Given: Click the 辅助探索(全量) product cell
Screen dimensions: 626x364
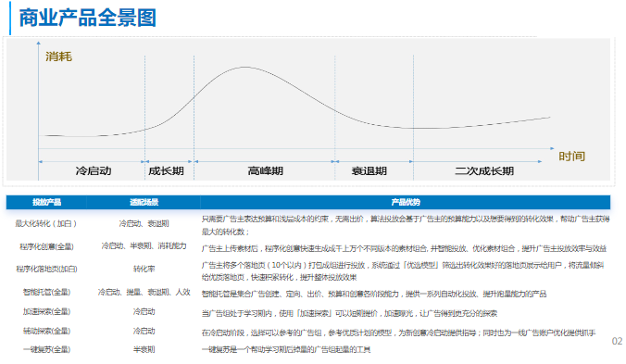Looking at the screenshot, I should 46,331.
